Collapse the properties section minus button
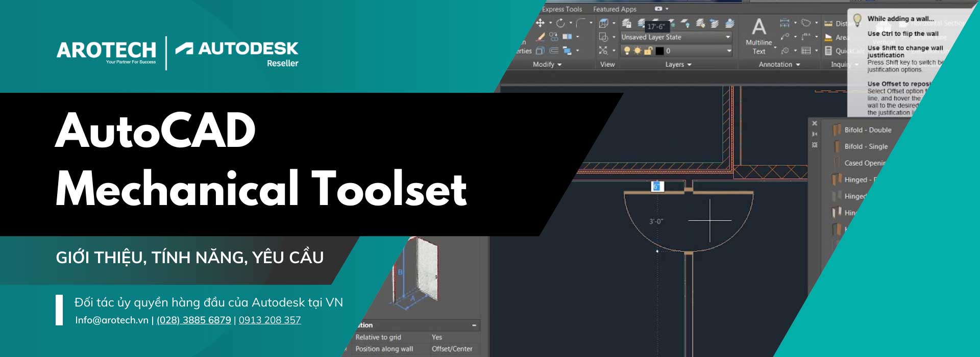The width and height of the screenshot is (980, 357). pos(474,325)
